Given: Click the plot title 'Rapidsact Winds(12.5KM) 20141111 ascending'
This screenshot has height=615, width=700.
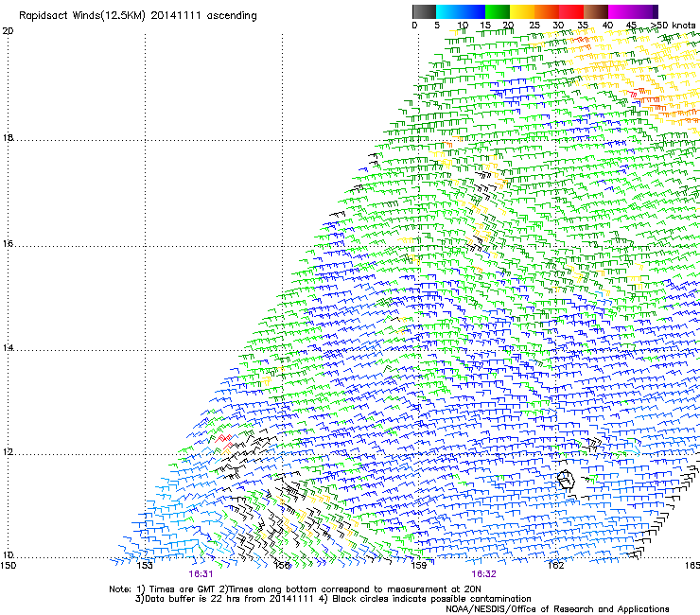Looking at the screenshot, I should click(137, 16).
